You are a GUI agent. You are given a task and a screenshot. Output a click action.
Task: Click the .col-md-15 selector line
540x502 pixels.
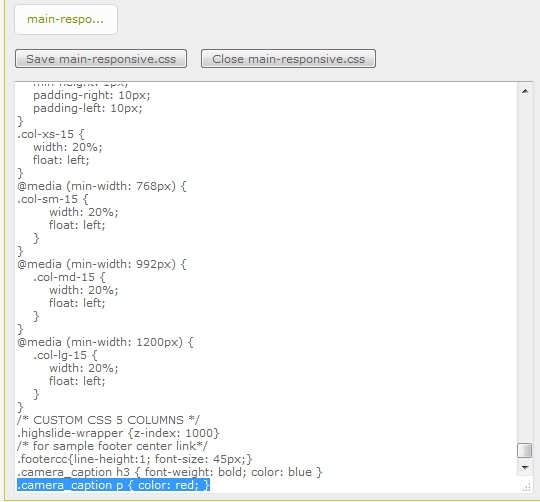point(69,277)
